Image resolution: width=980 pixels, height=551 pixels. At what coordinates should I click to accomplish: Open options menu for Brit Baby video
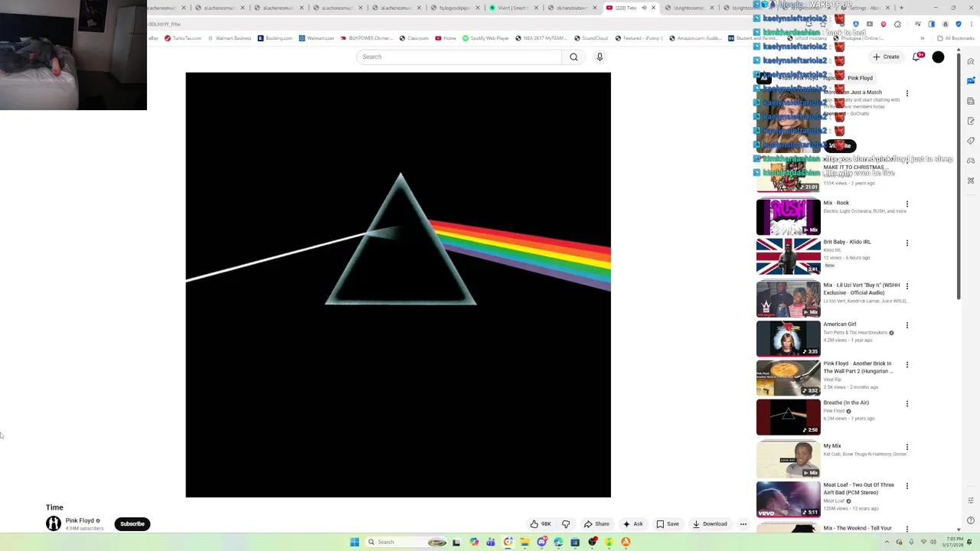click(x=907, y=243)
